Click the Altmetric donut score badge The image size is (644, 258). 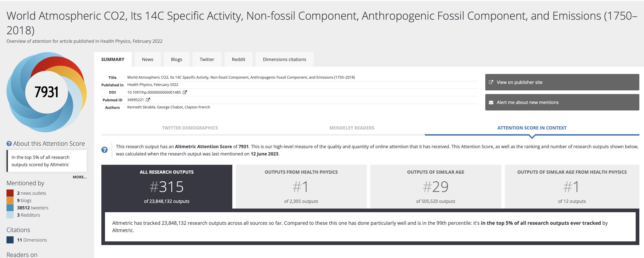click(46, 92)
